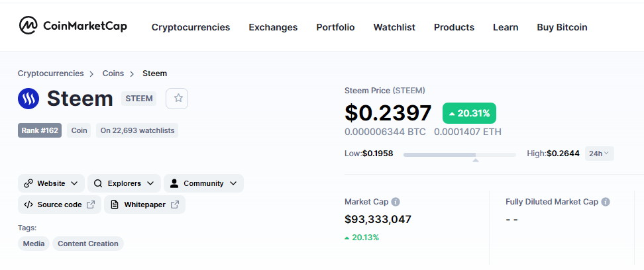Screen dimensions: 644x270
Task: Click Buy Bitcoin in the navigation
Action: (562, 28)
